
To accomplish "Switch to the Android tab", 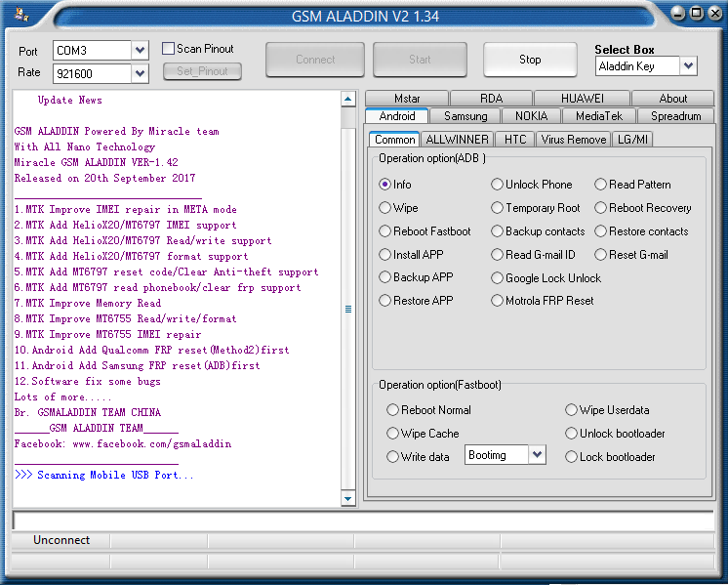I will tap(397, 116).
